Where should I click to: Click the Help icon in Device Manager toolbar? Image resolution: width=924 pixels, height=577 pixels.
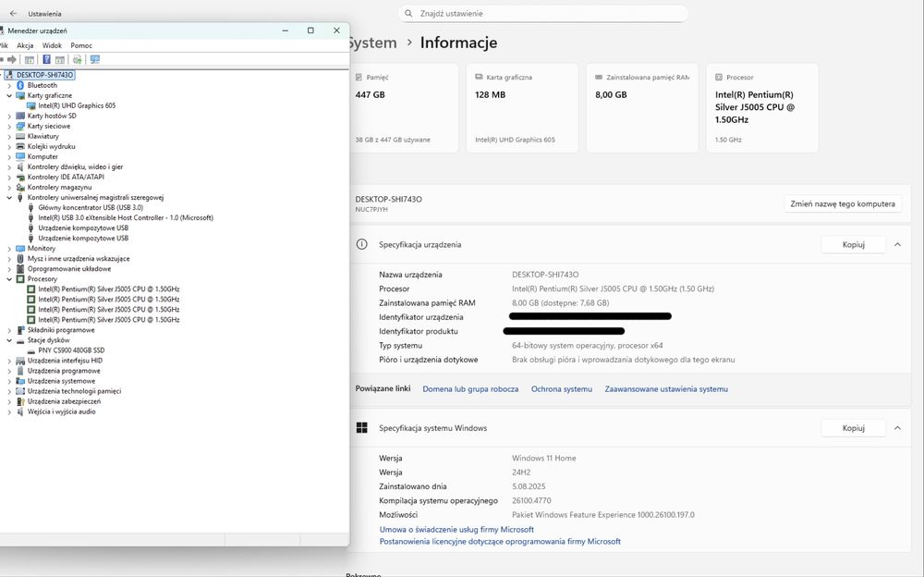(x=46, y=59)
